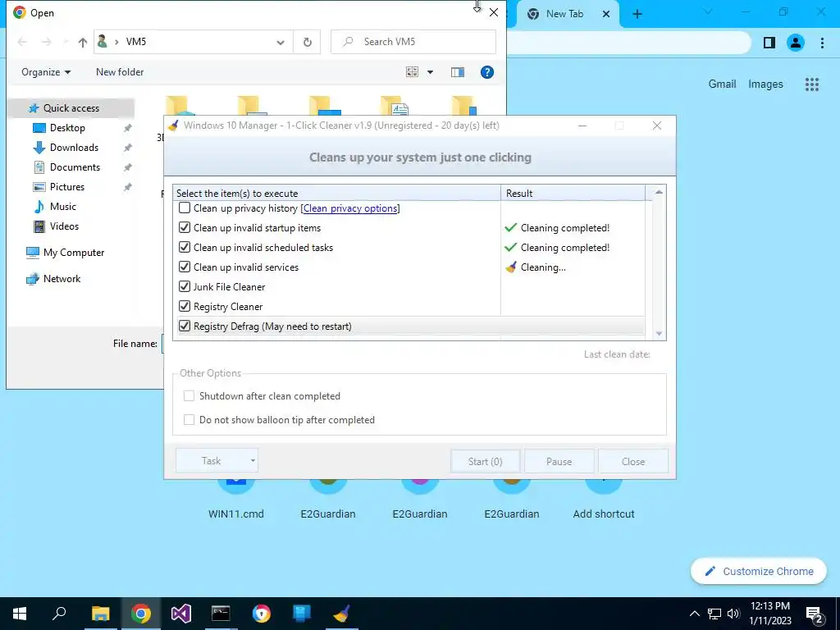Screen dimensions: 840x630
Task: Show hidden system tray icons
Action: [x=694, y=614]
